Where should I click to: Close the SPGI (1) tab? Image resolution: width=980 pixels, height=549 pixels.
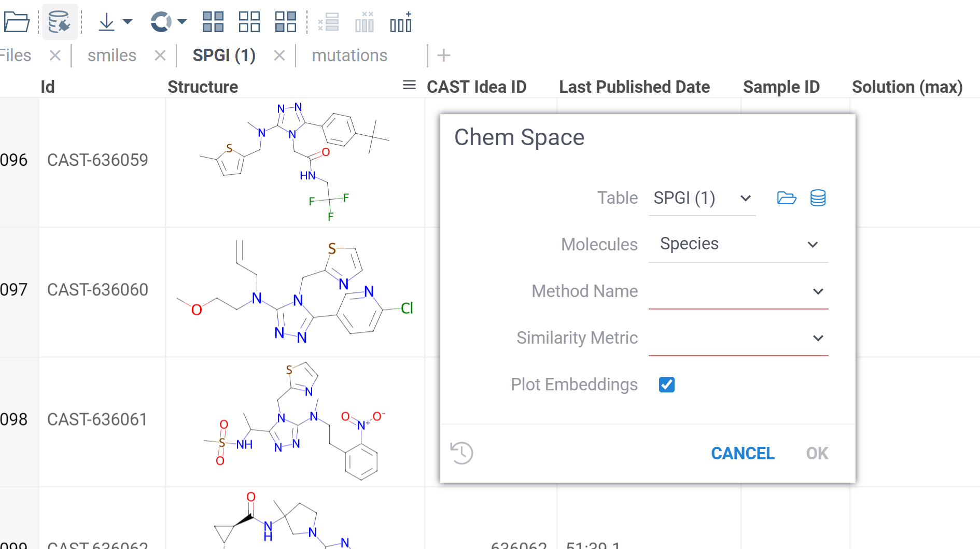pos(279,55)
